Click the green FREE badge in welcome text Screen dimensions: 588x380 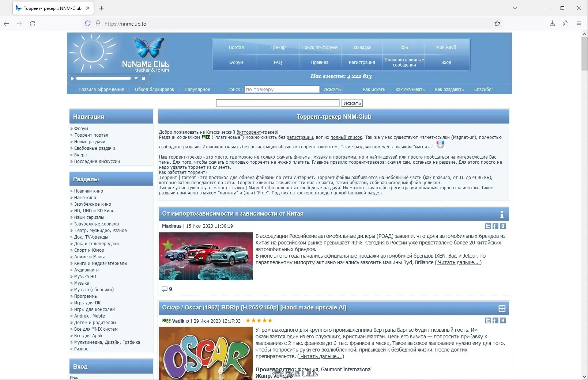point(206,137)
